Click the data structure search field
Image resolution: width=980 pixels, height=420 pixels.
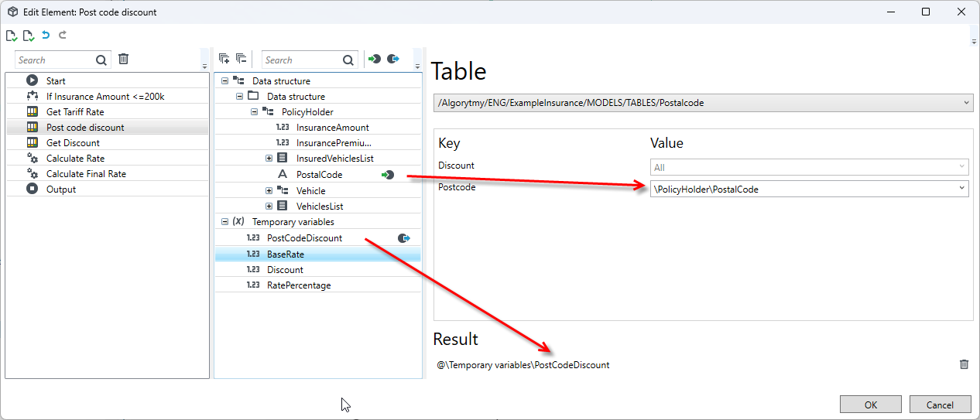pyautogui.click(x=302, y=60)
